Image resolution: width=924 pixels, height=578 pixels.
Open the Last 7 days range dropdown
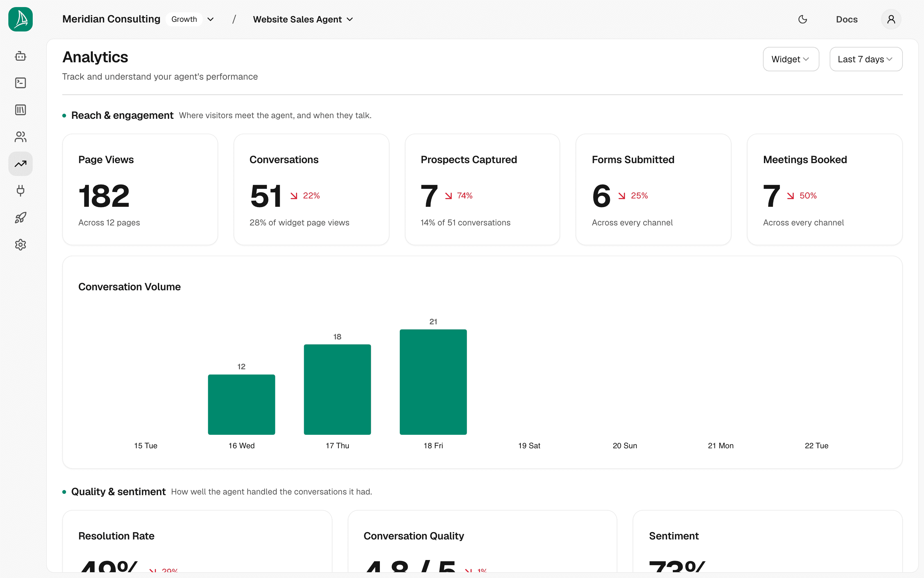click(866, 59)
